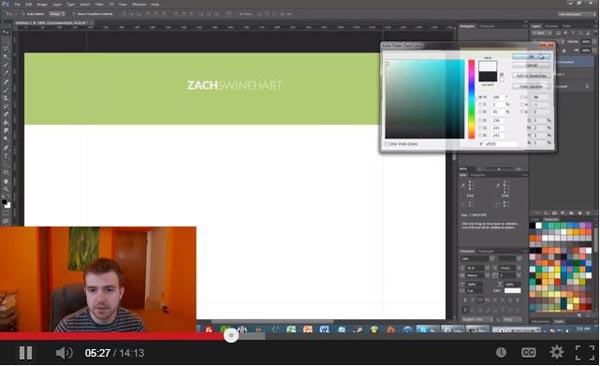Open the File menu
The image size is (600, 366).
coord(18,5)
